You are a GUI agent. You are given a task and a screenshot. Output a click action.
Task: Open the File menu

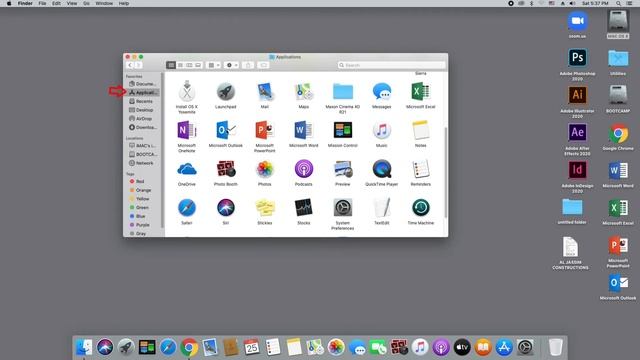pos(42,3)
